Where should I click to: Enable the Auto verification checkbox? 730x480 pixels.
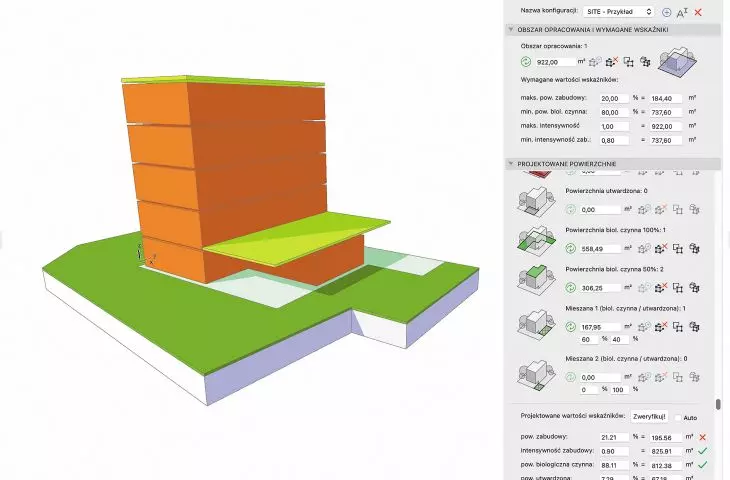coord(678,418)
